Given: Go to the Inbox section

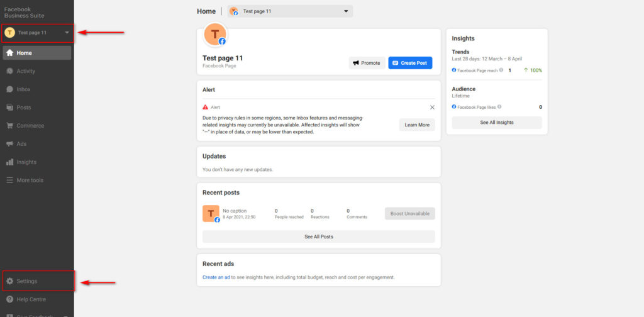Looking at the screenshot, I should 37,89.
